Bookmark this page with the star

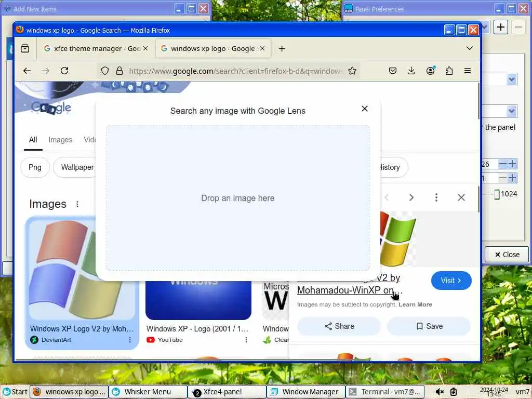point(352,71)
